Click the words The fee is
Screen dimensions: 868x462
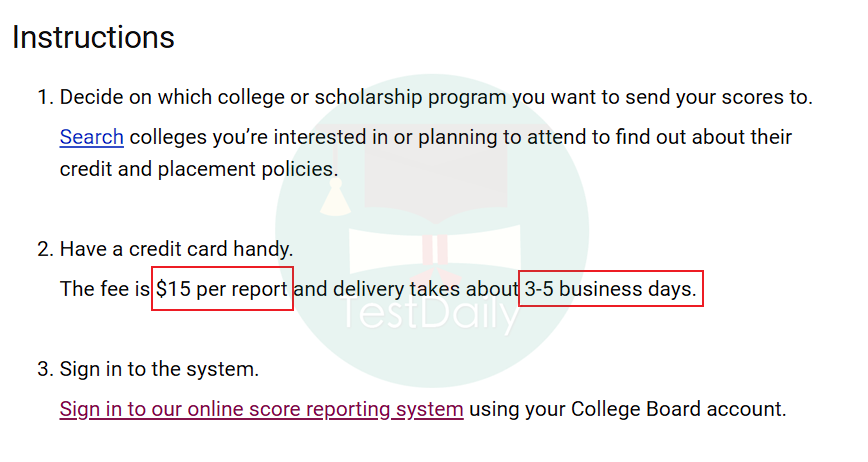point(105,289)
